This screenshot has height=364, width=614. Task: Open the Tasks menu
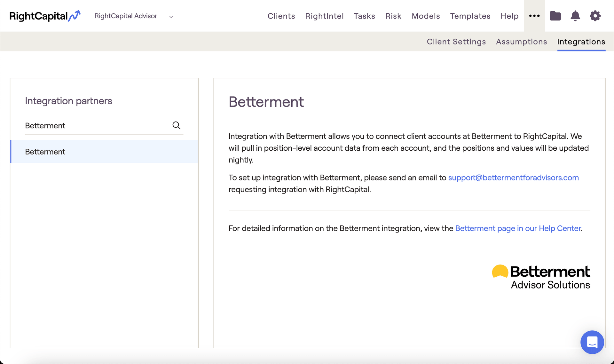tap(364, 16)
